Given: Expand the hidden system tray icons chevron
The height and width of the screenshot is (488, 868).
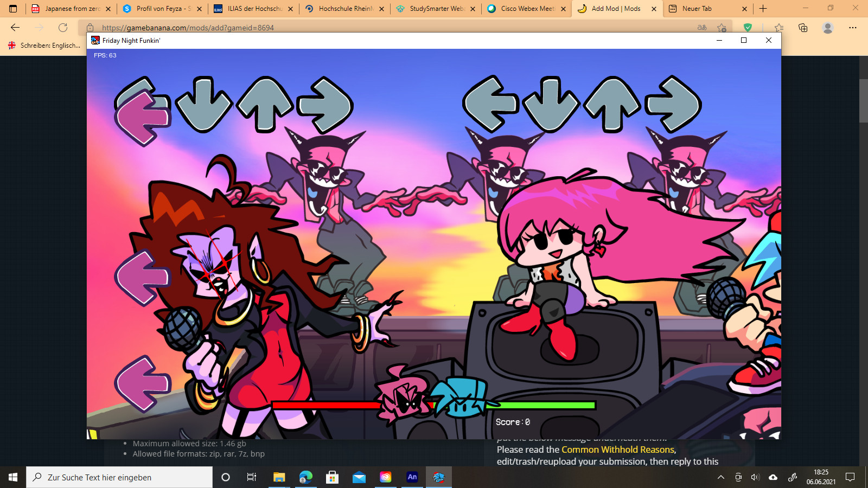Looking at the screenshot, I should click(x=721, y=477).
